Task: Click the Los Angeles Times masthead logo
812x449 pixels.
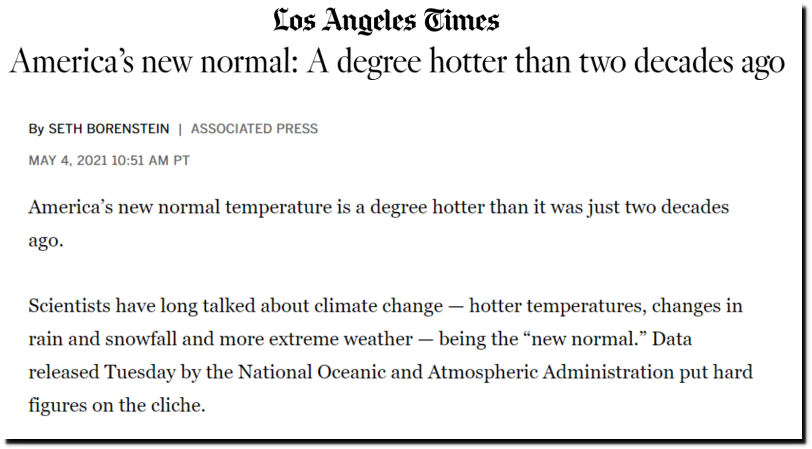Action: (386, 22)
